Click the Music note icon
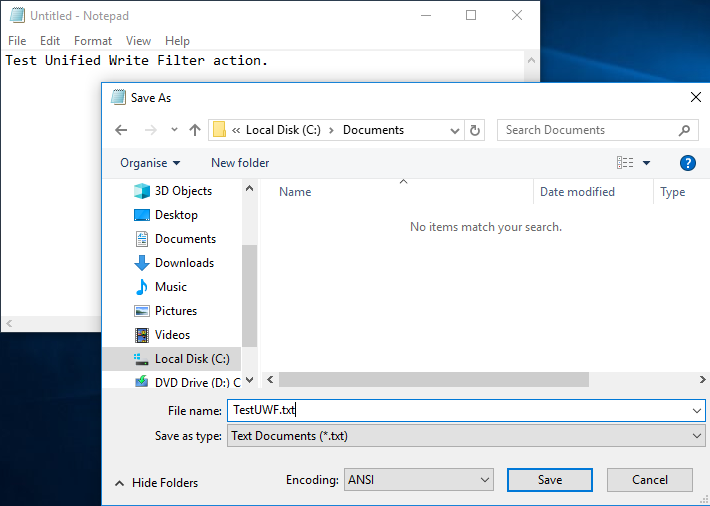 coord(142,287)
